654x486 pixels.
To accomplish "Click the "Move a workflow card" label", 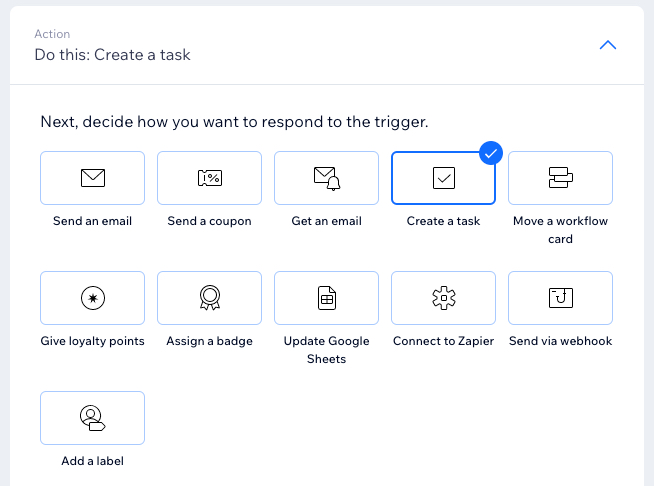I will pyautogui.click(x=561, y=230).
